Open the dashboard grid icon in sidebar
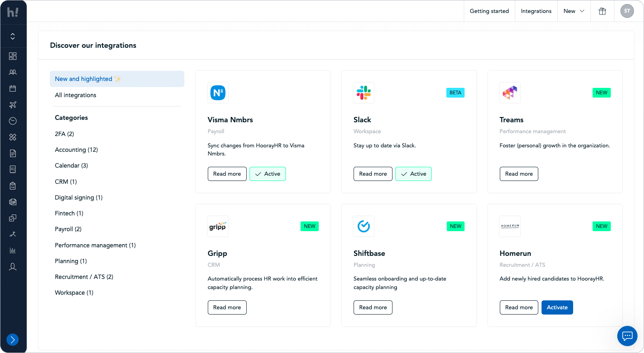This screenshot has width=644, height=353. (13, 56)
